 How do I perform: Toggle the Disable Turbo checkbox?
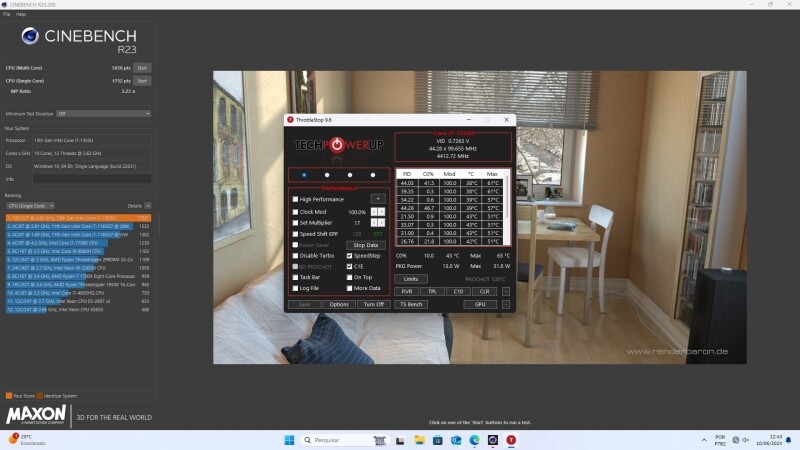click(x=295, y=255)
